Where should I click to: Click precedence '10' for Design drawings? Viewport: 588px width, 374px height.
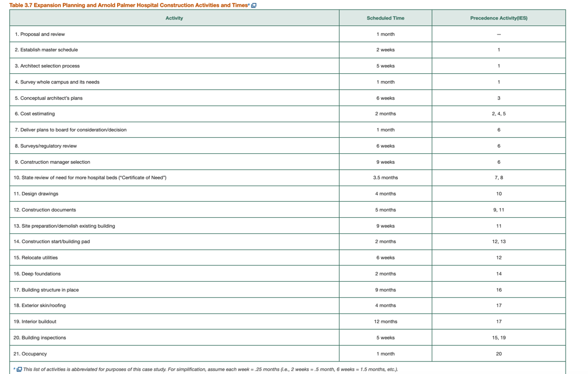click(x=499, y=194)
